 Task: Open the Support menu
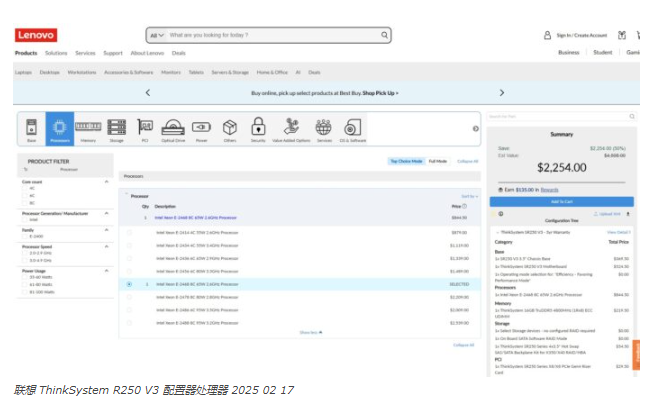pyautogui.click(x=113, y=53)
